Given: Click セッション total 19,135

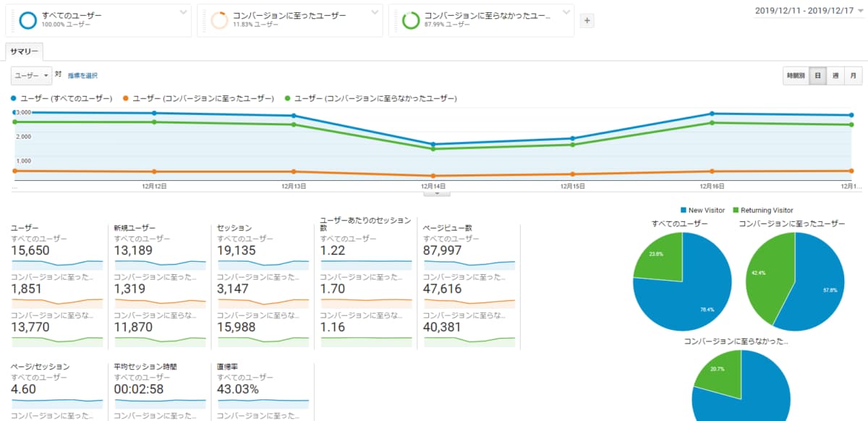Looking at the screenshot, I should coord(237,250).
